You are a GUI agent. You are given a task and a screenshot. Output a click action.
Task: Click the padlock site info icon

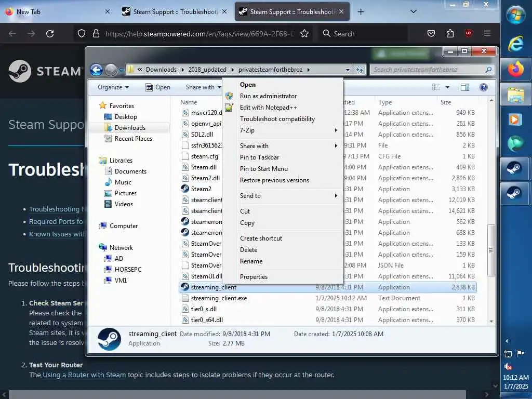coord(96,34)
